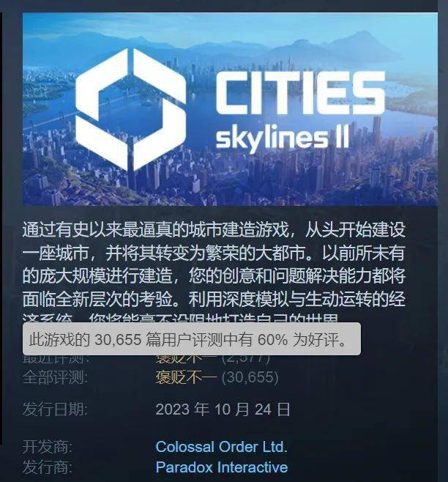
Task: Click the review percentage tooltip box
Action: point(192,338)
